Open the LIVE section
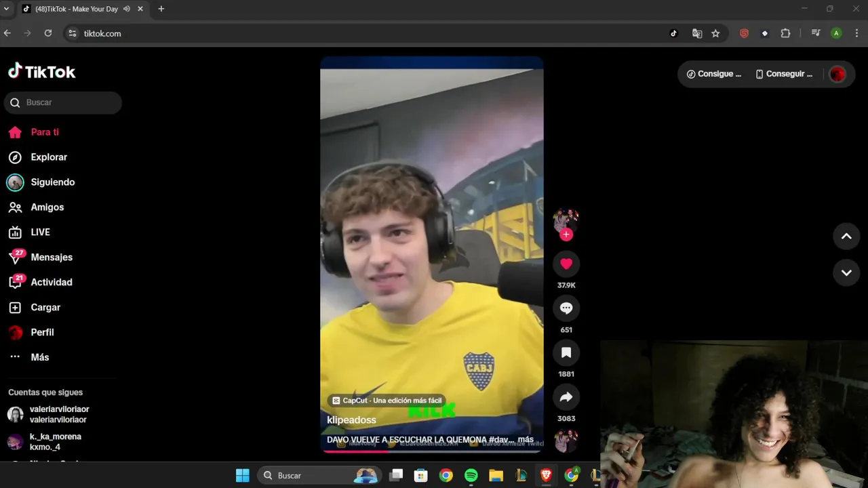This screenshot has width=868, height=488. point(41,232)
